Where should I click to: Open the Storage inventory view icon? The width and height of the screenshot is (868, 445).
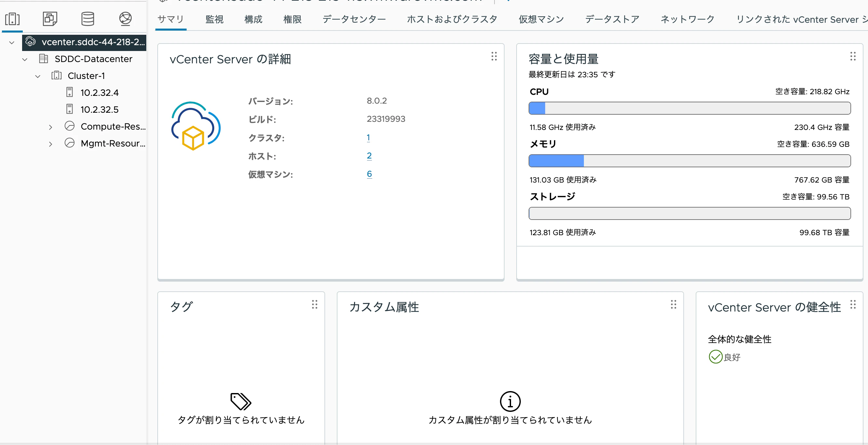pyautogui.click(x=87, y=19)
